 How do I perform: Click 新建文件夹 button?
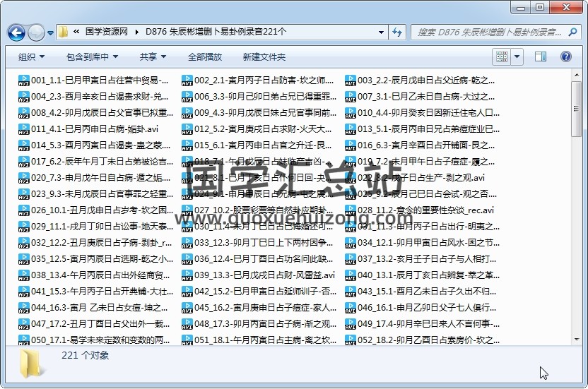coord(264,57)
